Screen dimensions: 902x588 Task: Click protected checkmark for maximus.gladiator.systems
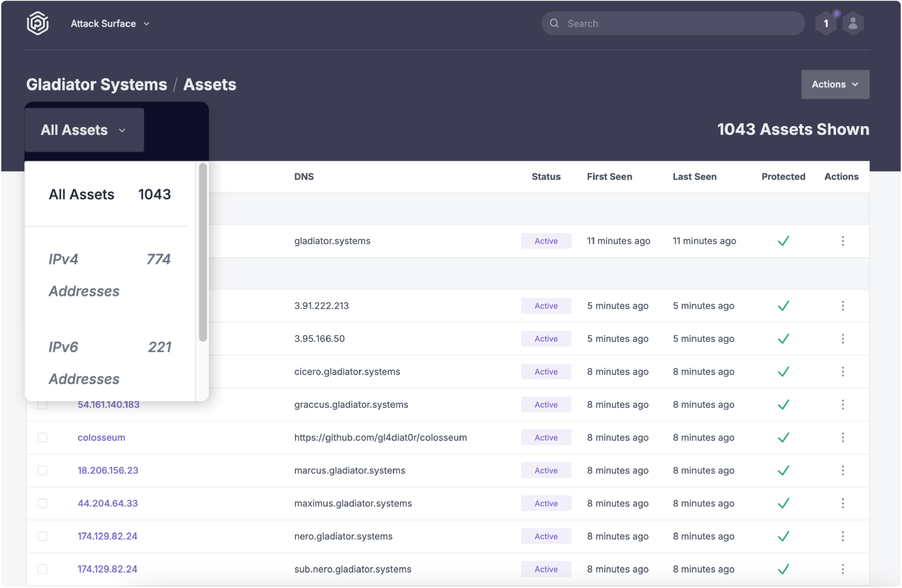(x=784, y=503)
